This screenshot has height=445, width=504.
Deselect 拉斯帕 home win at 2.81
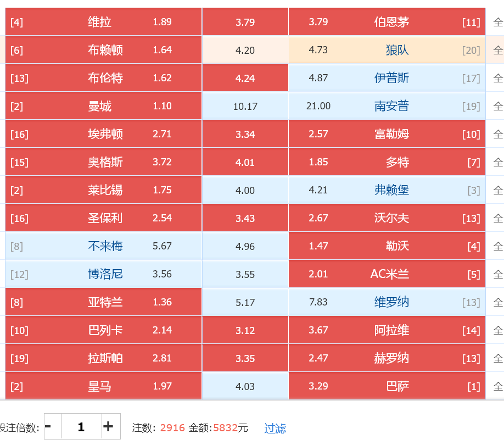point(104,358)
